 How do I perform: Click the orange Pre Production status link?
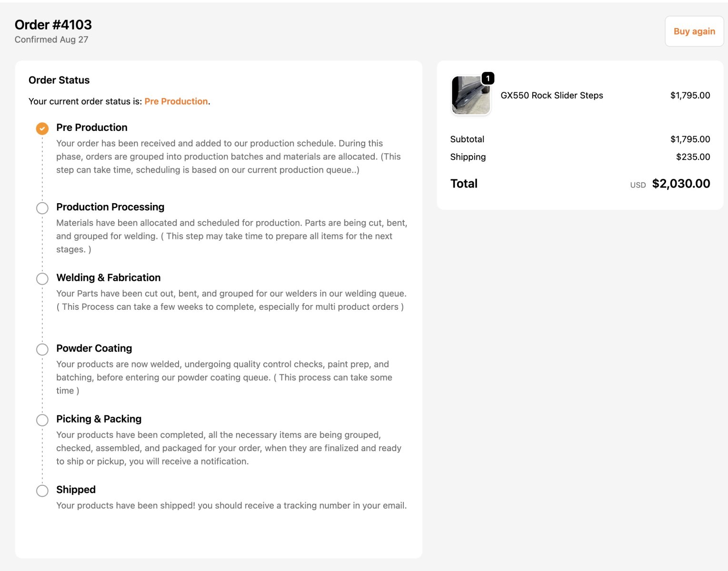(x=176, y=101)
